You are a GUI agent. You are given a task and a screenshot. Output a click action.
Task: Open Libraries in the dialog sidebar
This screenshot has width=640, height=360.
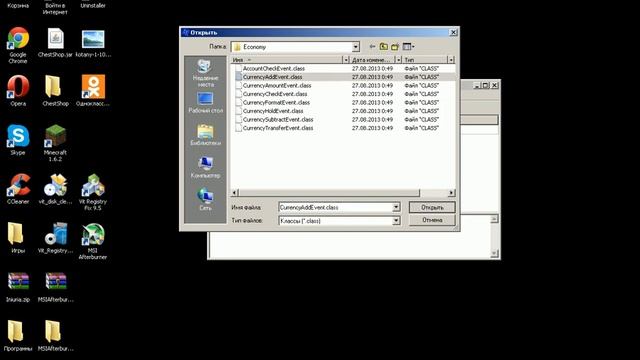[x=205, y=135]
